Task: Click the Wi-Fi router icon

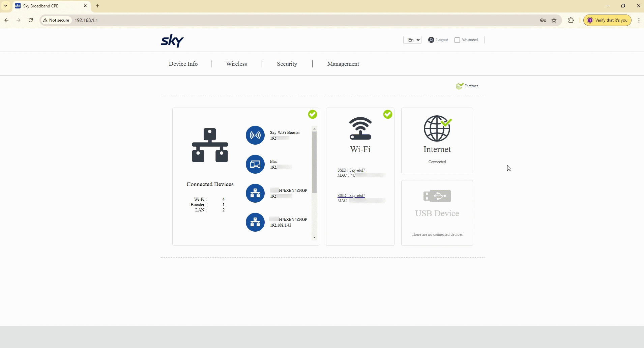Action: (x=360, y=128)
